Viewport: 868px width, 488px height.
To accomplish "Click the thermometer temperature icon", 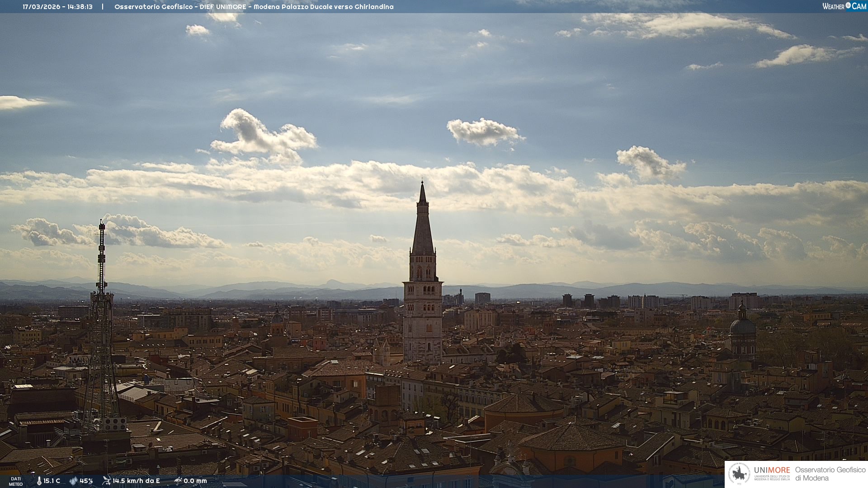I will pyautogui.click(x=39, y=481).
